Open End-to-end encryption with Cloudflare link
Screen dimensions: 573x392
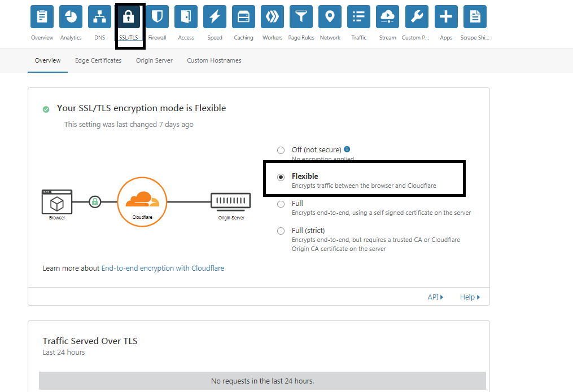(x=163, y=268)
